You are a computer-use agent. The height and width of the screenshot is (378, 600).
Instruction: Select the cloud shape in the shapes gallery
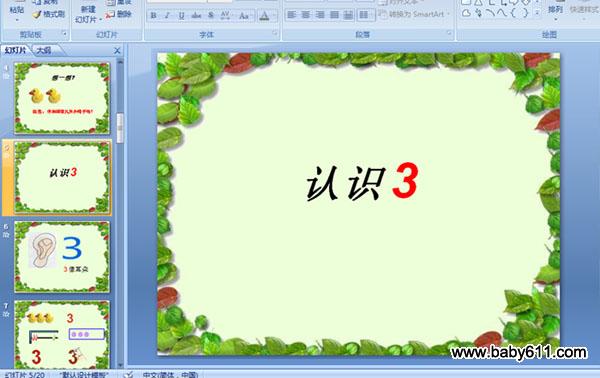466,13
